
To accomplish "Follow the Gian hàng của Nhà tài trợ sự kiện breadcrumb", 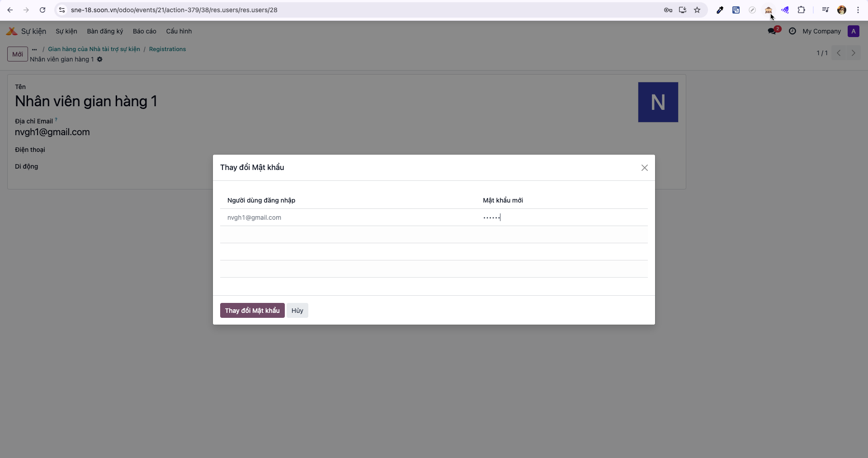I will click(94, 49).
